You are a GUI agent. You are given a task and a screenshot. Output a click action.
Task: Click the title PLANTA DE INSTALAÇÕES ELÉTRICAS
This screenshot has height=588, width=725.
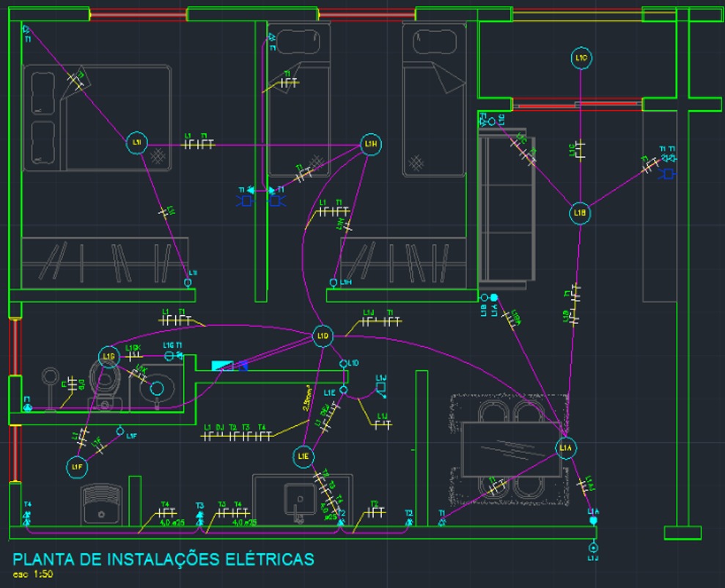tap(163, 559)
